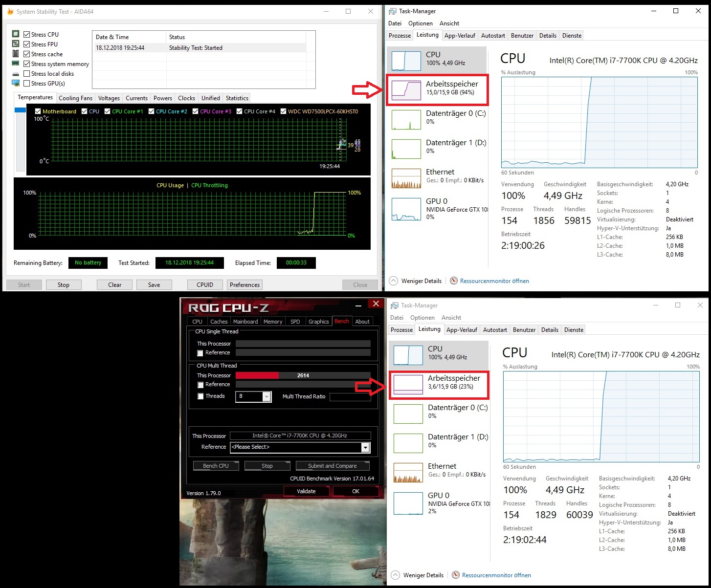Select Ethernet entry in upper Task-Manager
Image resolution: width=711 pixels, height=588 pixels.
point(437,177)
